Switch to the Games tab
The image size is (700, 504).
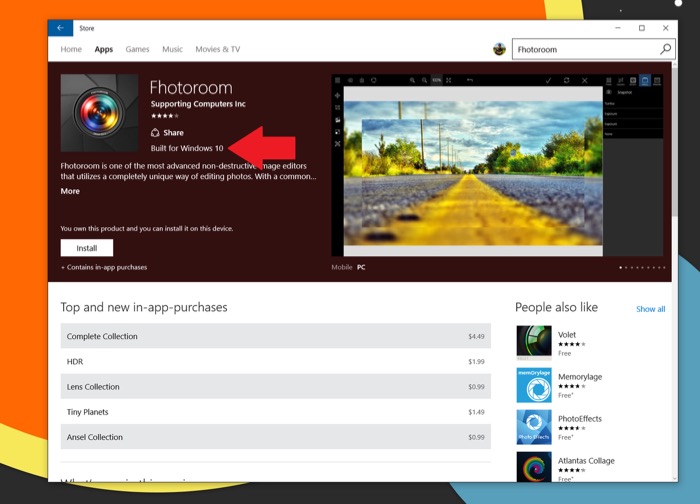pos(137,49)
